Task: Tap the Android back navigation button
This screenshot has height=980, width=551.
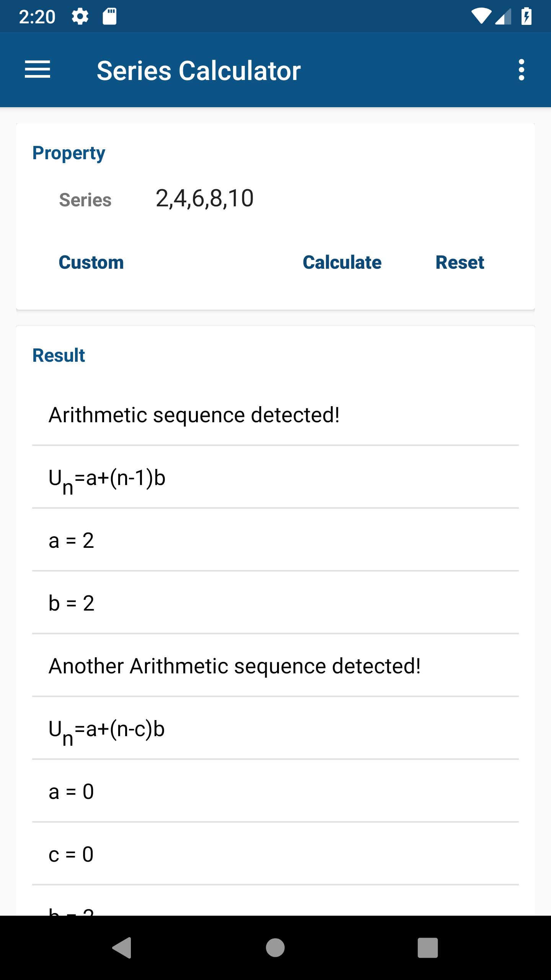Action: click(122, 947)
